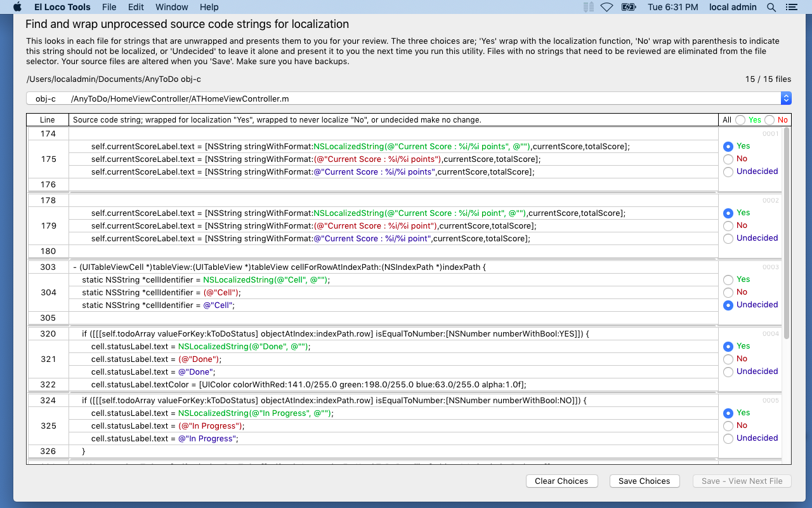Screen dimensions: 812x508
Task: Click the cellForRowAtIndexPath method line 303
Action: (393, 267)
